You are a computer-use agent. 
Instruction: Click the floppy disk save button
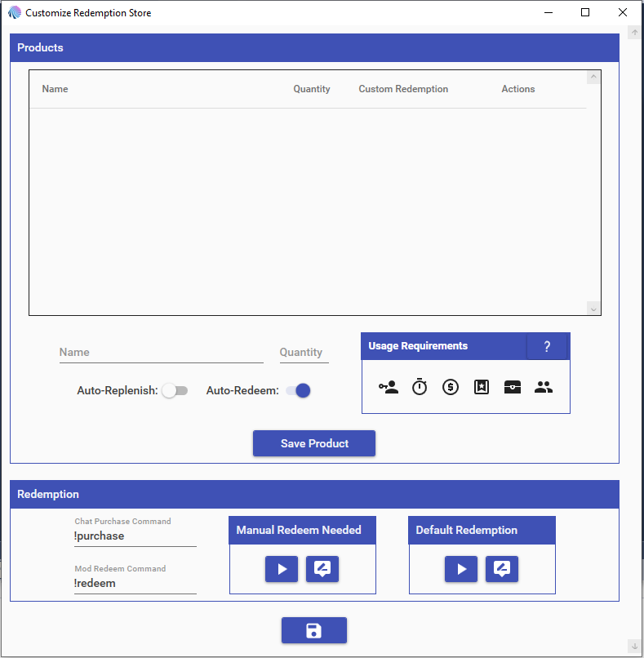tap(314, 630)
